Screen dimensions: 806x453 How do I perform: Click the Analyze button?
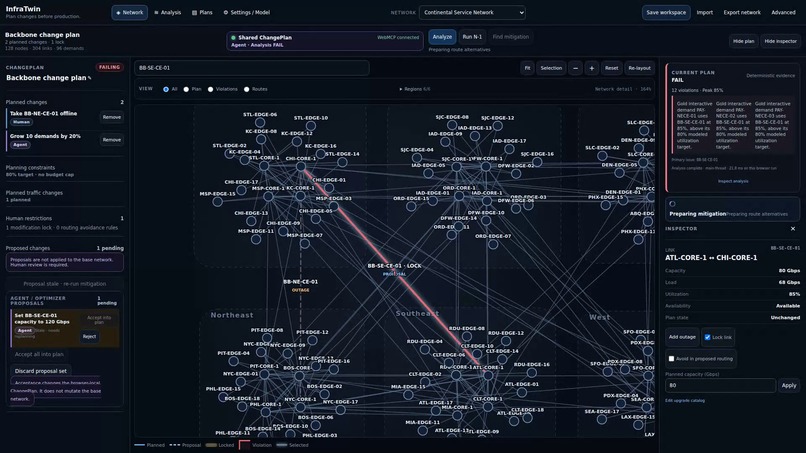coord(442,37)
